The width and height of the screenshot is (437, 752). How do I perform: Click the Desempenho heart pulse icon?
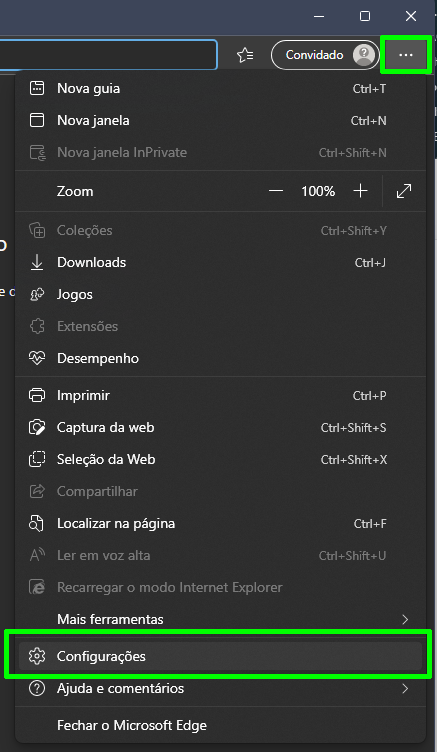(37, 358)
